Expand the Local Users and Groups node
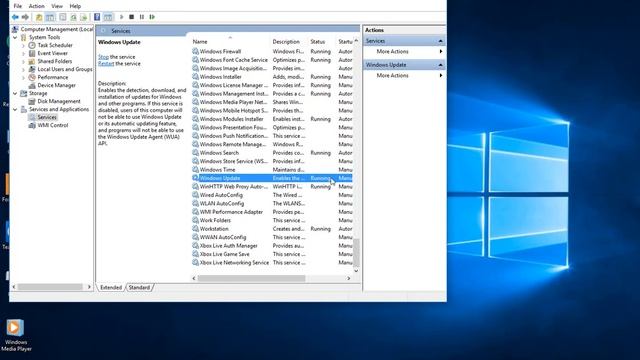 point(23,69)
